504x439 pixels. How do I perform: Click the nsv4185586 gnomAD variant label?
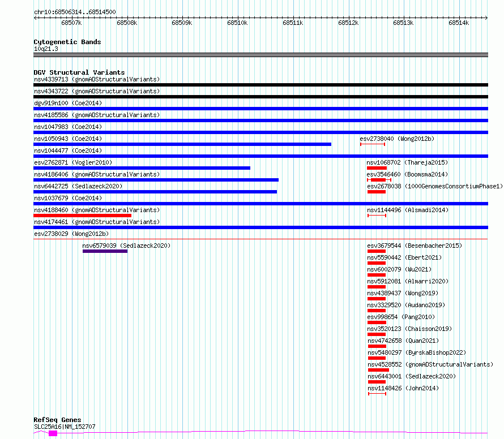coord(97,115)
